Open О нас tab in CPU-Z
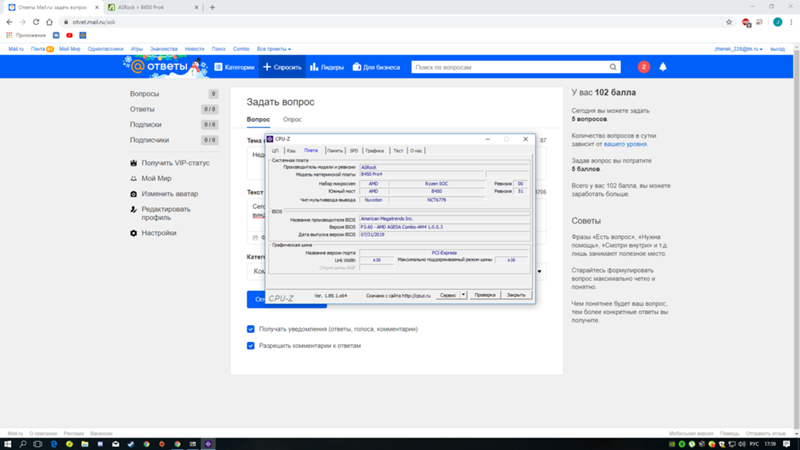The height and width of the screenshot is (450, 800). (x=416, y=151)
